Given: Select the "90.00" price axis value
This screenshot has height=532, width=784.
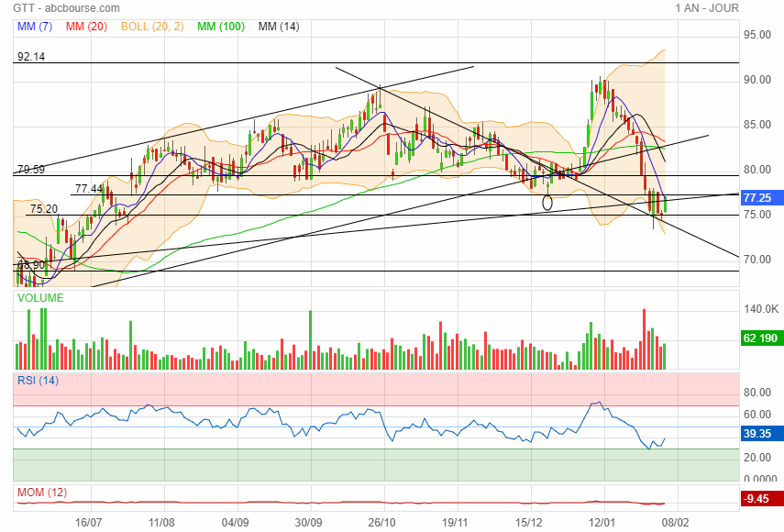Looking at the screenshot, I should [x=757, y=80].
